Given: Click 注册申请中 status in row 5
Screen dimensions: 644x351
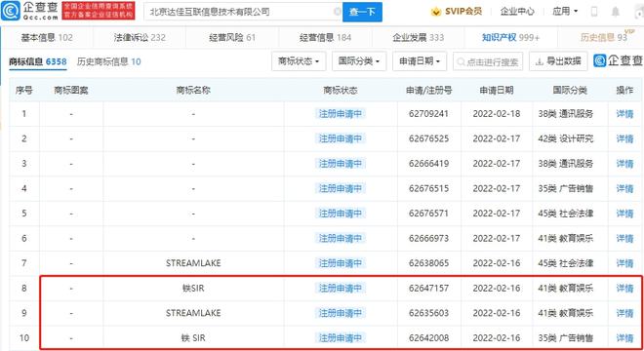Looking at the screenshot, I should point(341,214).
